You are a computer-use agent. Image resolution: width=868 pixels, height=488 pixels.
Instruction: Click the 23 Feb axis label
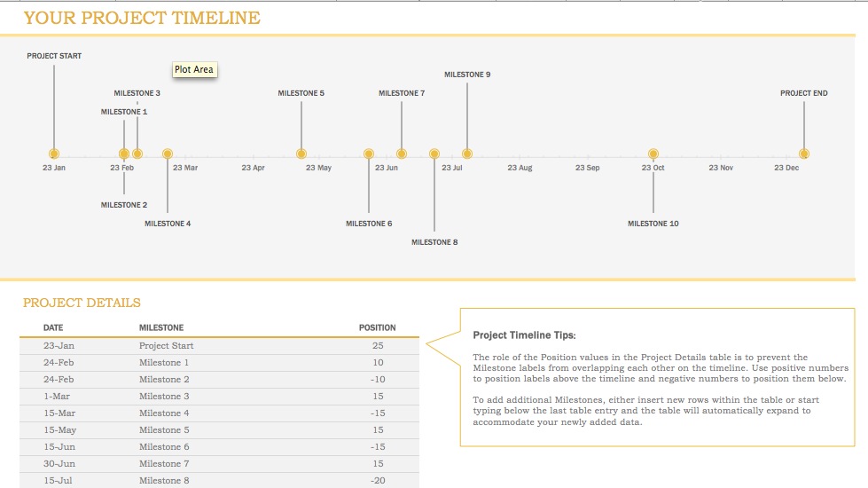(121, 168)
